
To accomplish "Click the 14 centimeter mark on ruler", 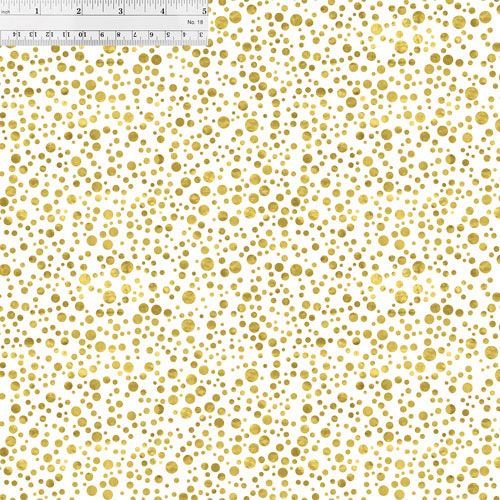I will point(16,34).
